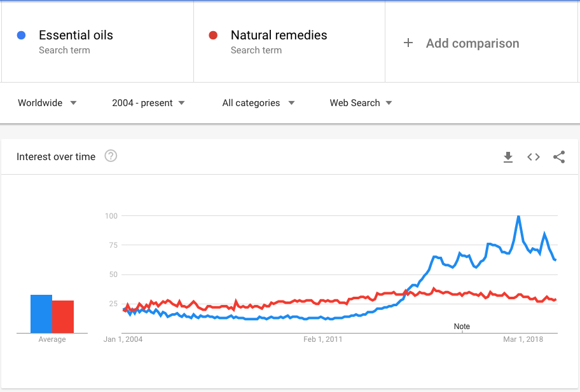This screenshot has height=392, width=580.
Task: Edit the Essential oils search term
Action: [76, 36]
